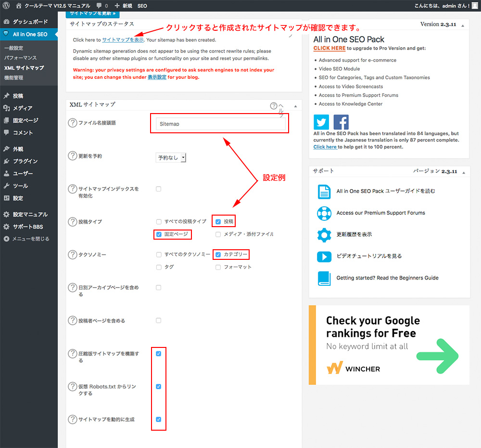Viewport: 481px width, 448px height.
Task: Click the All in One SEO shield icon
Action: click(x=6, y=34)
